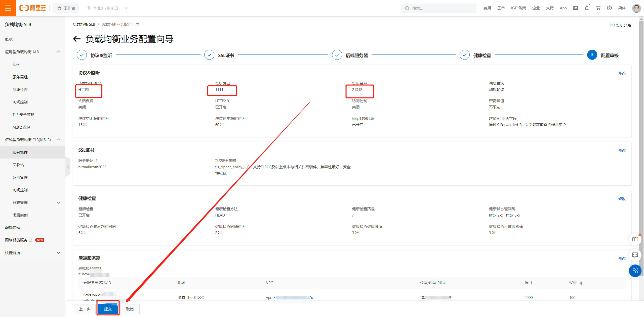This screenshot has width=644, height=317.
Task: Launch the Cloud Shell terminal icon
Action: pyautogui.click(x=575, y=8)
